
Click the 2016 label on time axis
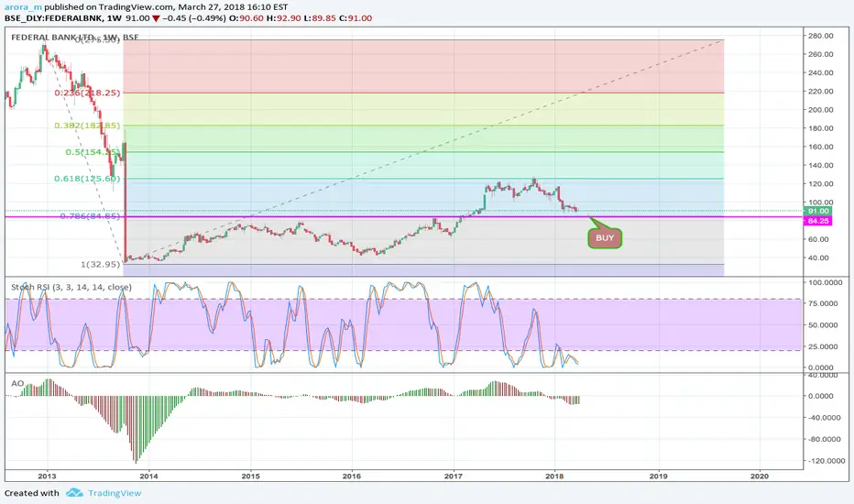352,476
